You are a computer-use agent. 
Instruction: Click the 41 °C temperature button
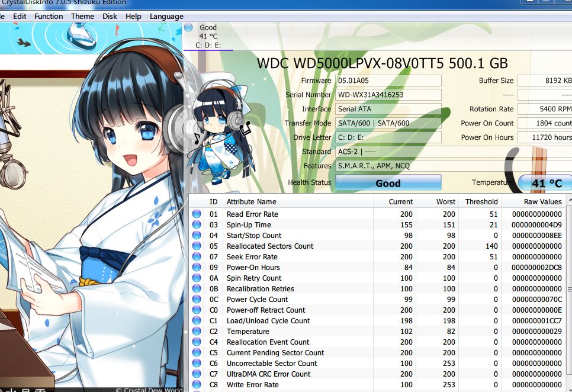coord(545,183)
